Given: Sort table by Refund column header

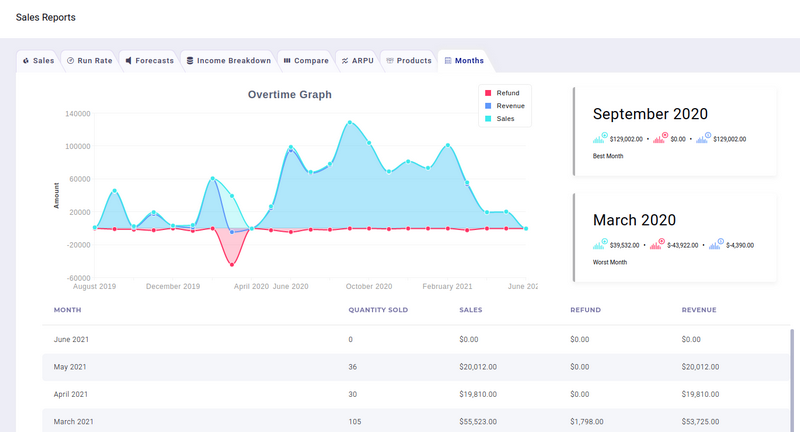Looking at the screenshot, I should 585,310.
